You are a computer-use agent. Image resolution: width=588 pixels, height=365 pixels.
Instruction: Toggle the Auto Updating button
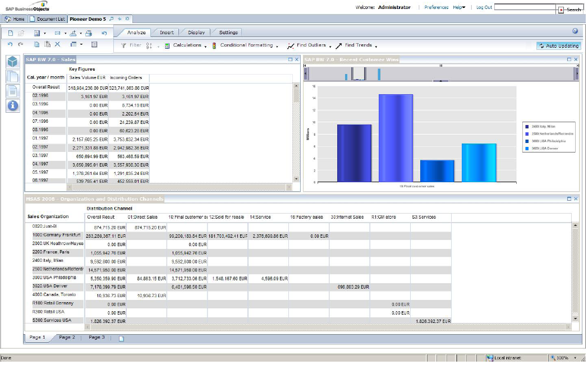tap(558, 45)
